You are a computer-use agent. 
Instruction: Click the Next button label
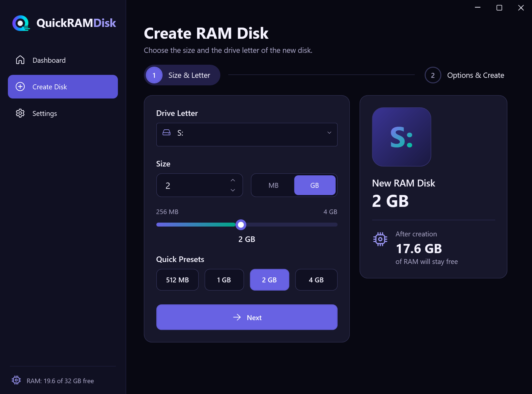[254, 317]
